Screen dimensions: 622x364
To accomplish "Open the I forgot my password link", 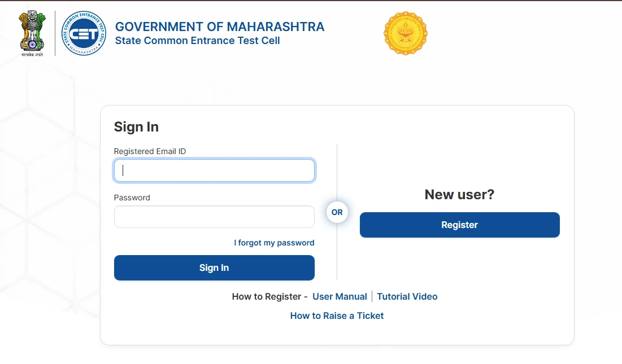I will click(274, 243).
